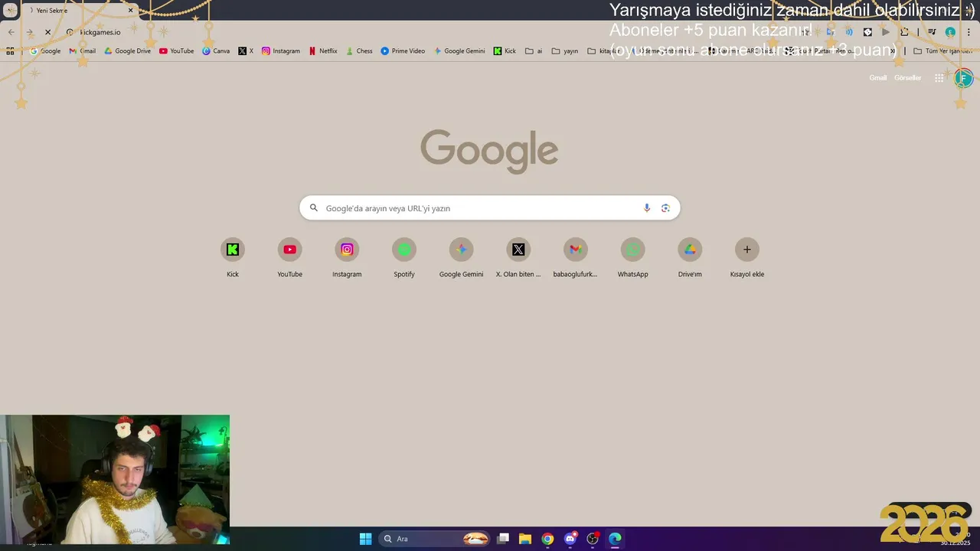Open the Prime Video bookmark
This screenshot has width=980, height=551.
click(403, 51)
